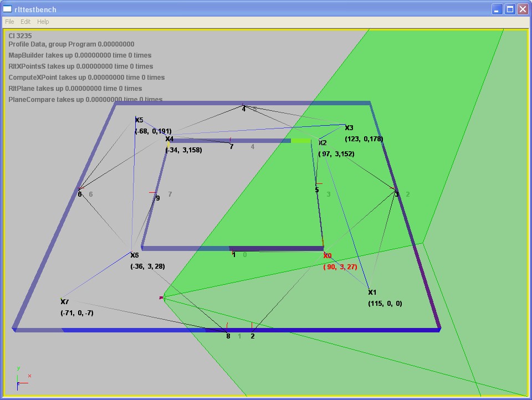Click vertex number 8 on the bottom edge

228,336
